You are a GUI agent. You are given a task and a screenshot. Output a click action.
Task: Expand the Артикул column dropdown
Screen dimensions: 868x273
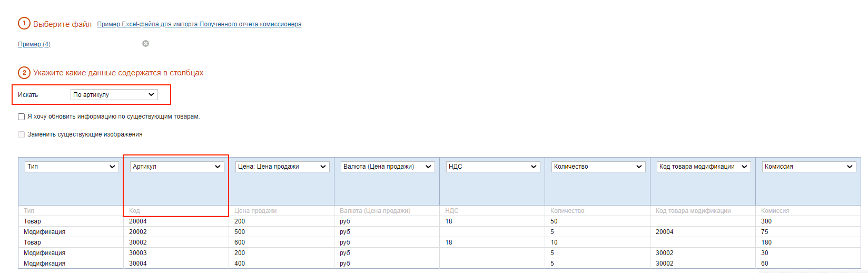click(x=176, y=167)
